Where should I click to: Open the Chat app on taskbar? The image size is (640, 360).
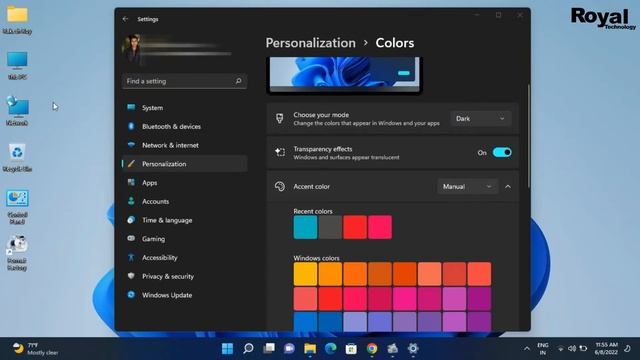pos(289,349)
